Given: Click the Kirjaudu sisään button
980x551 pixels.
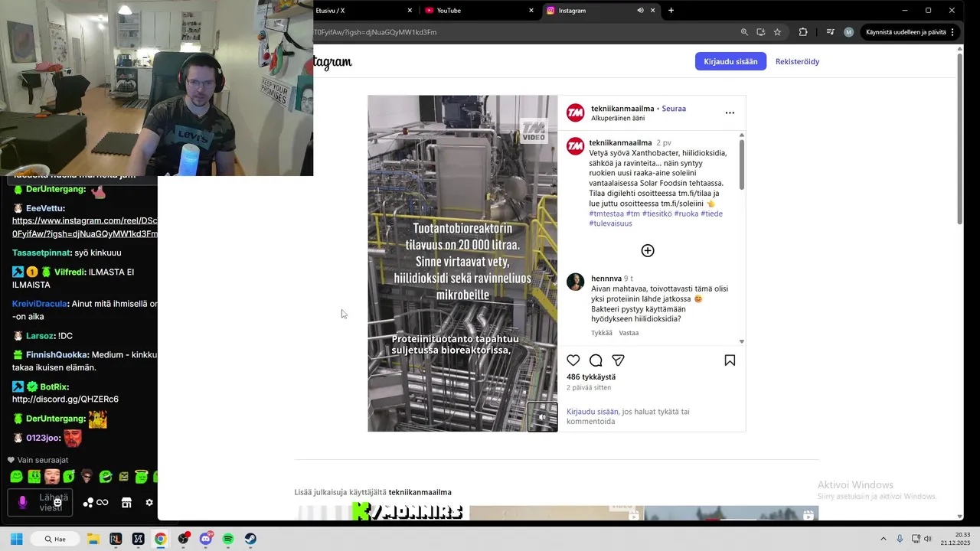Looking at the screenshot, I should (730, 61).
